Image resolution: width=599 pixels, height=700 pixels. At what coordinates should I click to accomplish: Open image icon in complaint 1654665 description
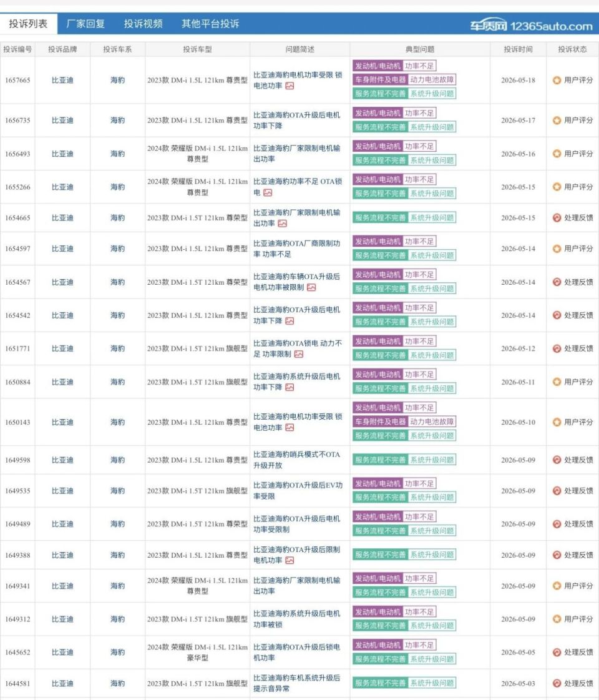(x=282, y=223)
